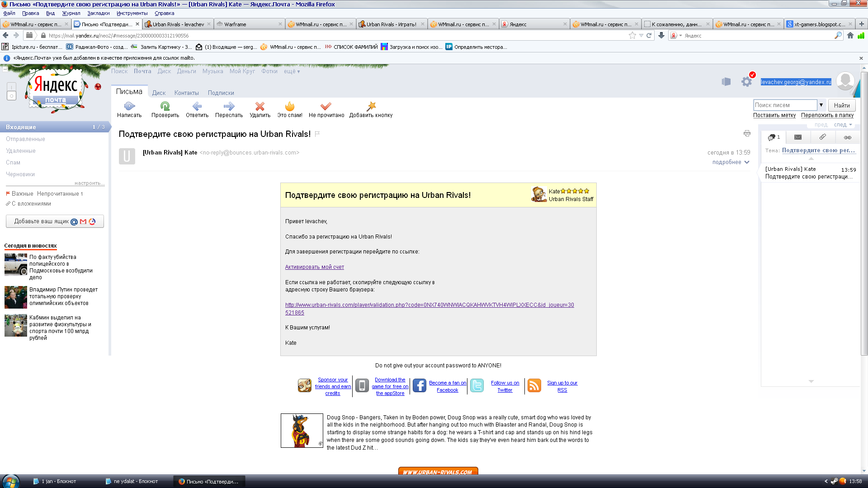Open the Черновики folder
The image size is (868, 488).
click(x=20, y=174)
